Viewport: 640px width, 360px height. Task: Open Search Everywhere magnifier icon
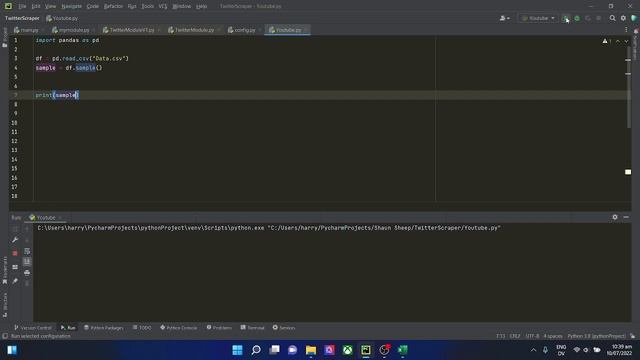[612, 18]
